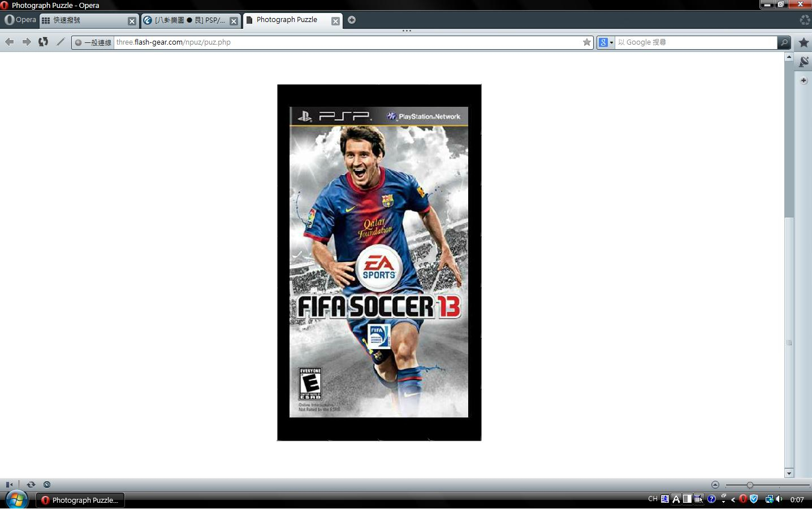Screen dimensions: 812x509
Task: Toggle the A alphanumeric input mode
Action: pos(676,499)
